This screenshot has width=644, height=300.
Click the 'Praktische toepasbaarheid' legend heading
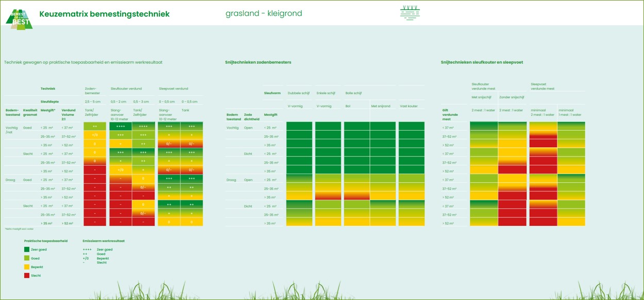pyautogui.click(x=46, y=241)
